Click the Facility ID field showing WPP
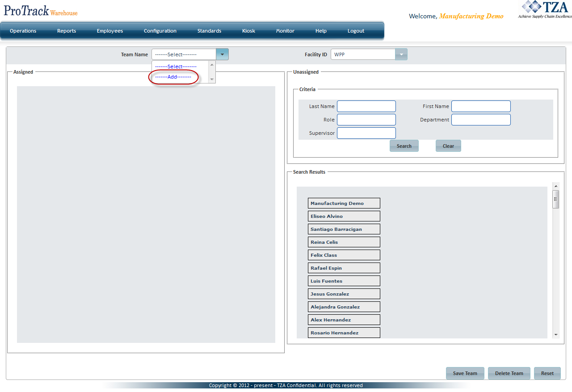The height and width of the screenshot is (392, 572). pos(363,54)
